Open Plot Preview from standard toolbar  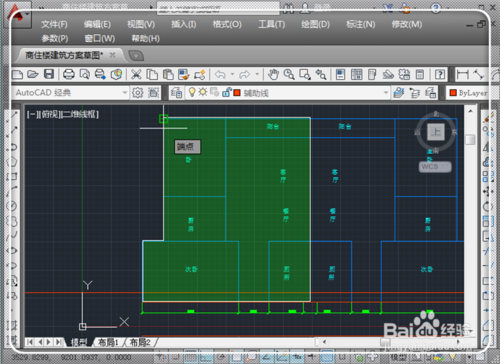point(85,74)
